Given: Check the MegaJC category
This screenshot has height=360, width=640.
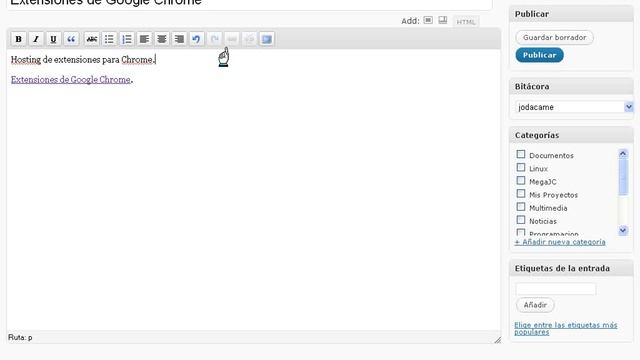Looking at the screenshot, I should tap(521, 180).
